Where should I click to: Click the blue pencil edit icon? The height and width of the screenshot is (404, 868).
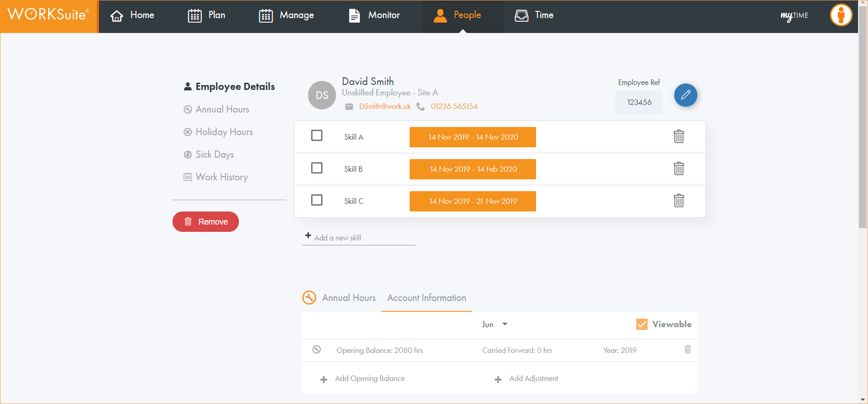pos(685,95)
